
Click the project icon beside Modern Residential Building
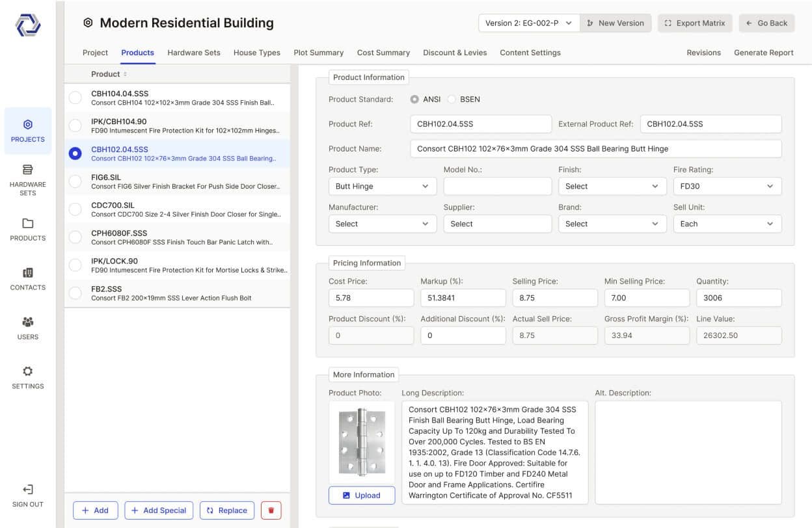(x=88, y=23)
